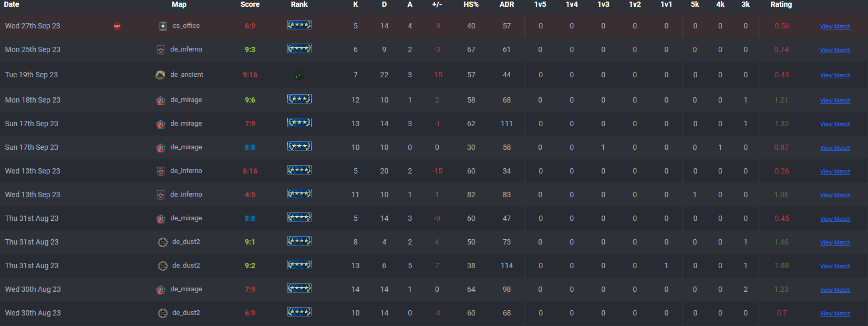This screenshot has height=326, width=868.
Task: Select the Mon 25th Sep de_inferno row
Action: point(434,49)
